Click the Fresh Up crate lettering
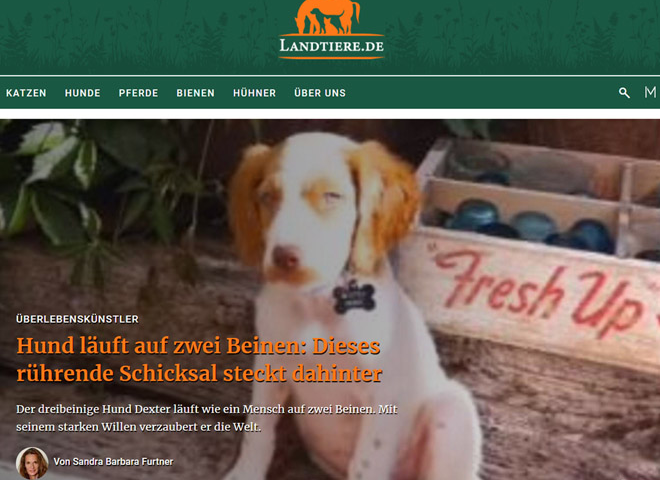 tap(541, 293)
